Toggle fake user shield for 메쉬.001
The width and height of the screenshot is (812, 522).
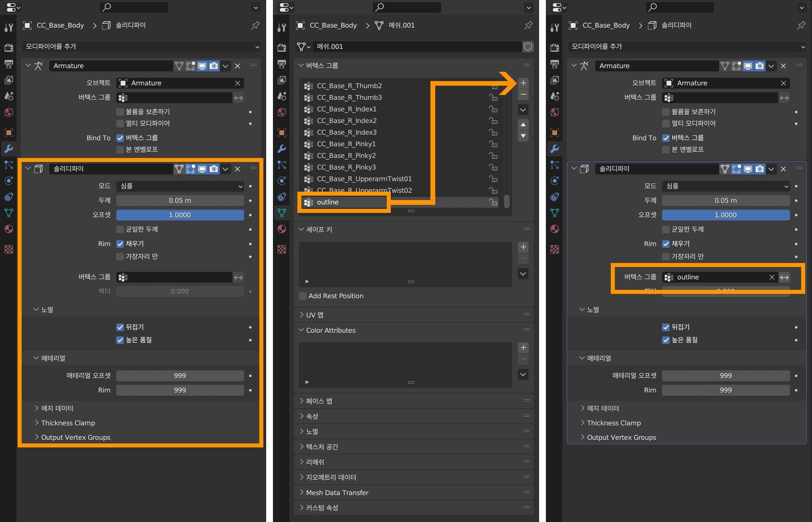[x=528, y=47]
